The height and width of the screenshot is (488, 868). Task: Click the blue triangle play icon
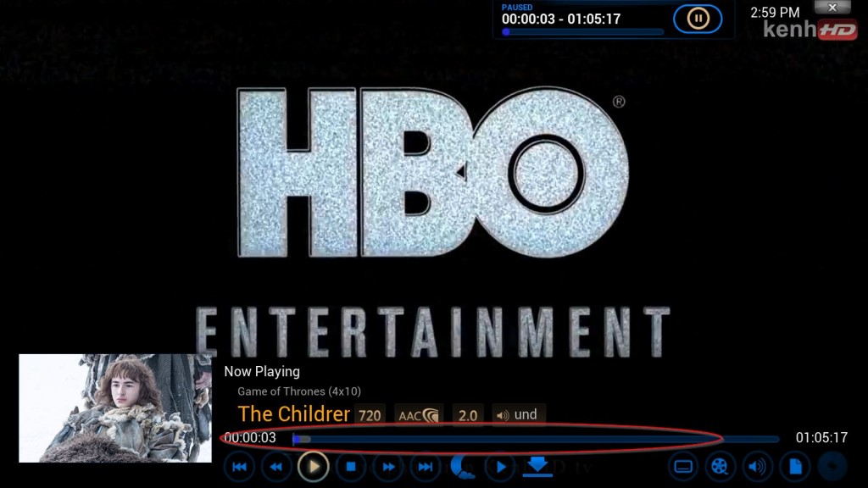click(x=500, y=467)
